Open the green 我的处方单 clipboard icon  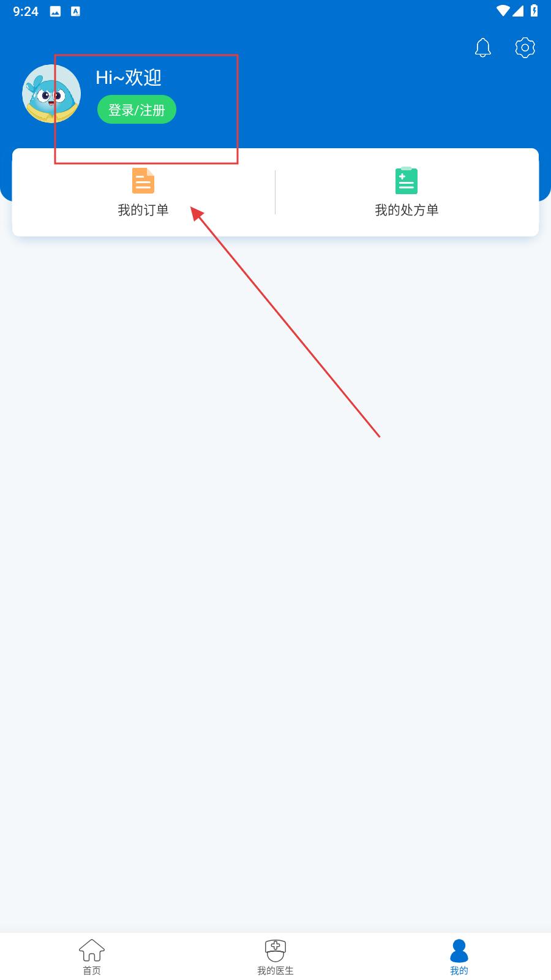(407, 180)
